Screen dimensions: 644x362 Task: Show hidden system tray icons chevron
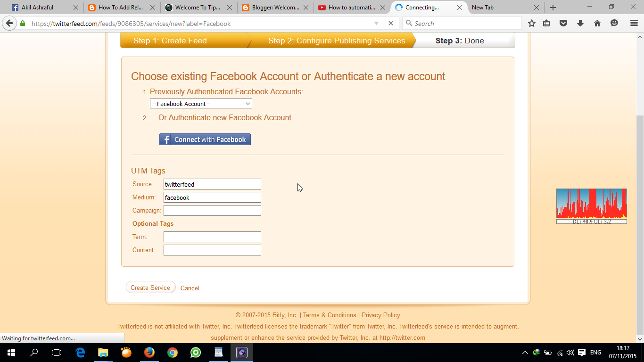pyautogui.click(x=525, y=353)
